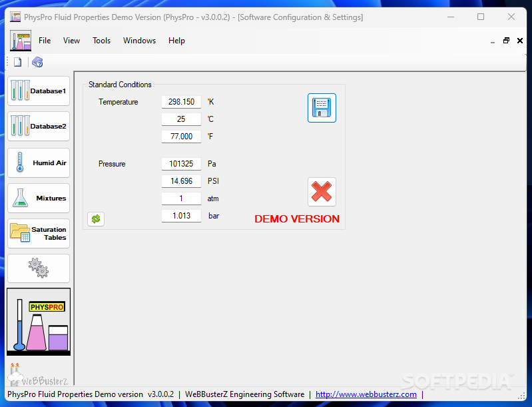
Task: Click the new document toolbar icon
Action: (x=17, y=62)
